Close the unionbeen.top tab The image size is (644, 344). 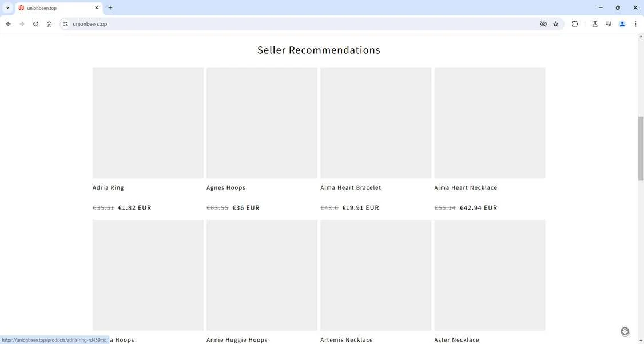pyautogui.click(x=97, y=8)
